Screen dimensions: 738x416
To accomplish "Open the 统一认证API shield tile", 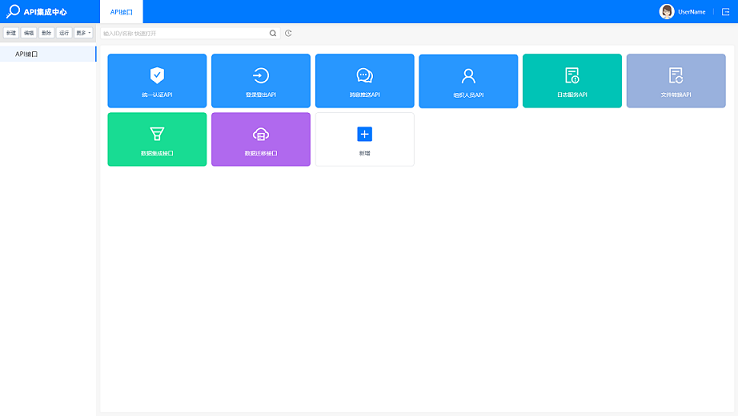I will tap(157, 80).
